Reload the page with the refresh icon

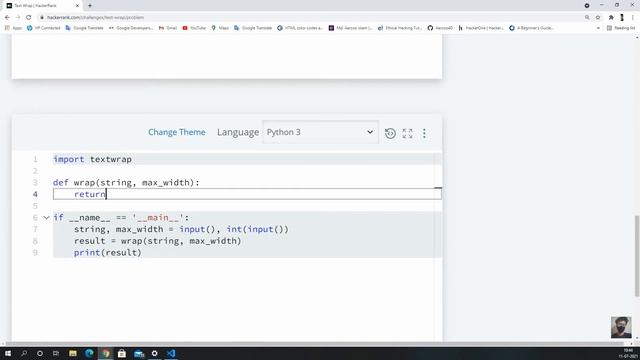[x=29, y=18]
